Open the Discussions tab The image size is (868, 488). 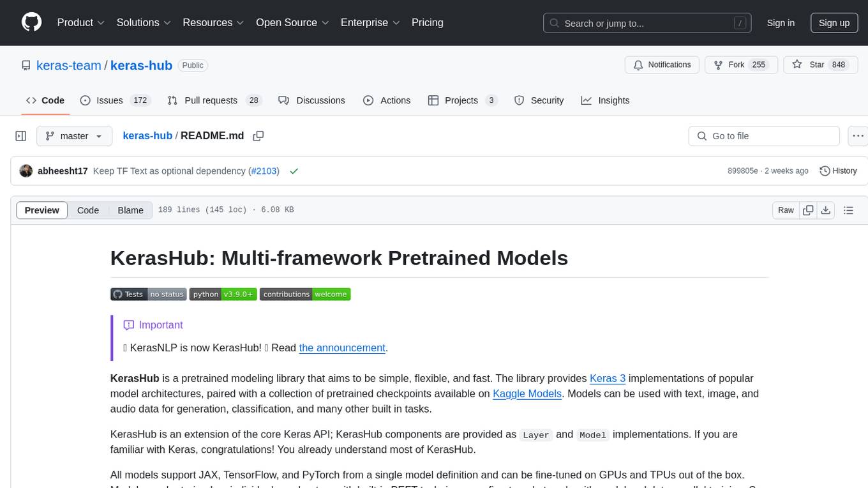pyautogui.click(x=312, y=100)
